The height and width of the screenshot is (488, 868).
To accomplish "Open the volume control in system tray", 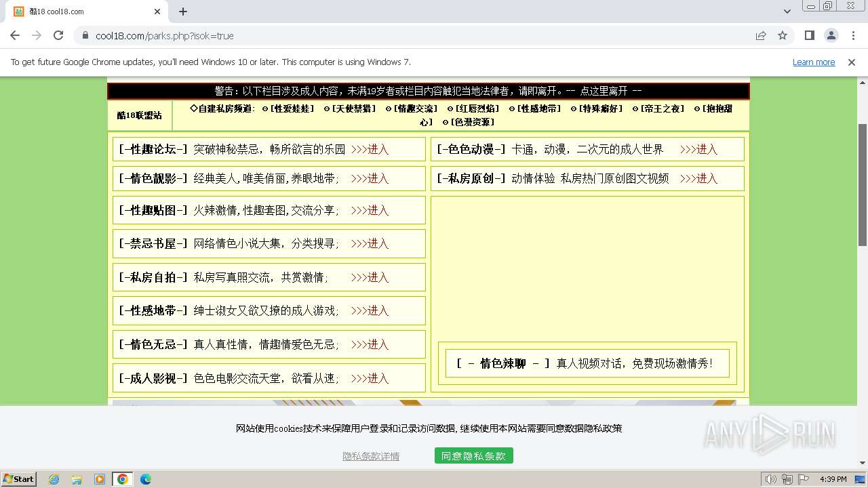I will (771, 479).
